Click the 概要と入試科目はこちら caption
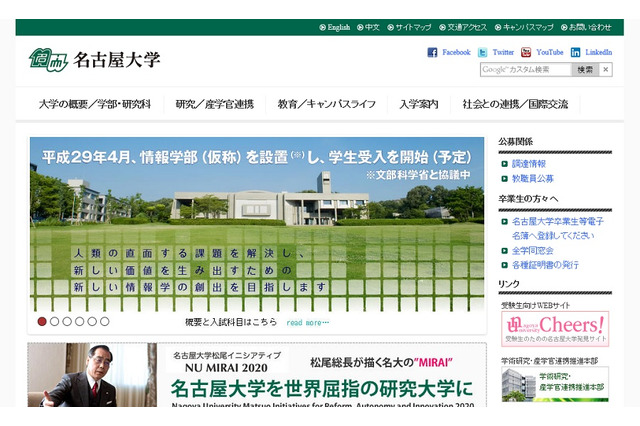Image resolution: width=640 pixels, height=426 pixels. coord(231,322)
